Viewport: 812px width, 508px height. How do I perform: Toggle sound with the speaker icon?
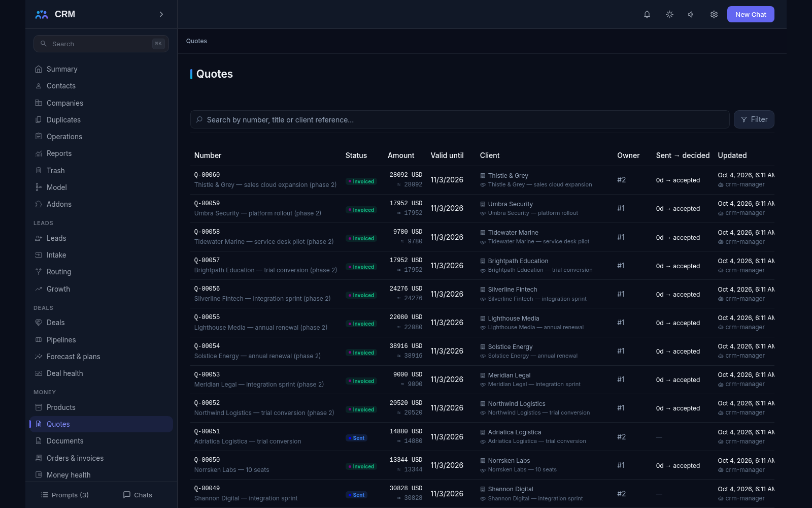691,14
